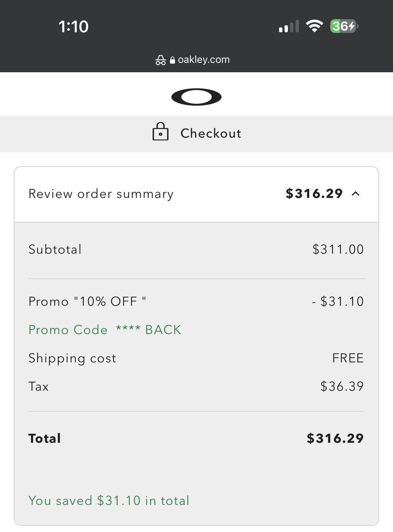Viewport: 393px width, 532px height.
Task: Tap the Review order summary header
Action: coord(101,194)
